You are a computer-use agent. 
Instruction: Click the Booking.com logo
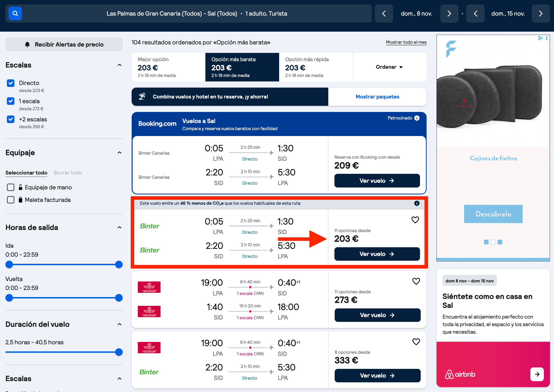pyautogui.click(x=157, y=124)
